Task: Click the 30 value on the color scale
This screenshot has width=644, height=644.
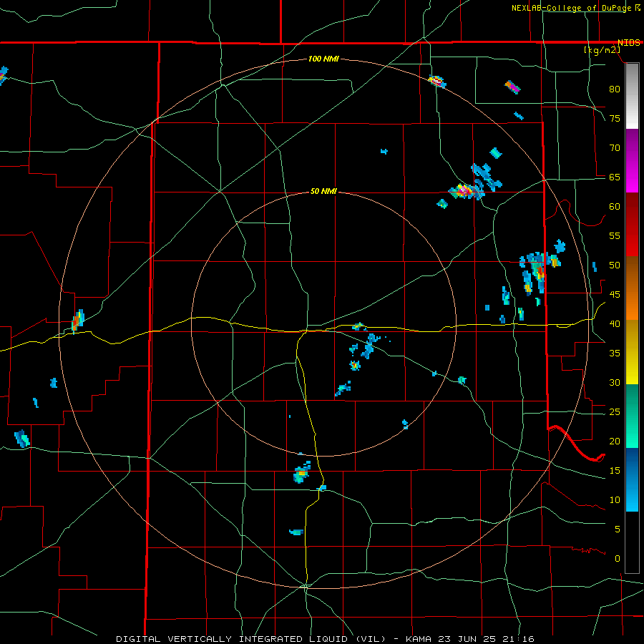Action: click(x=615, y=383)
